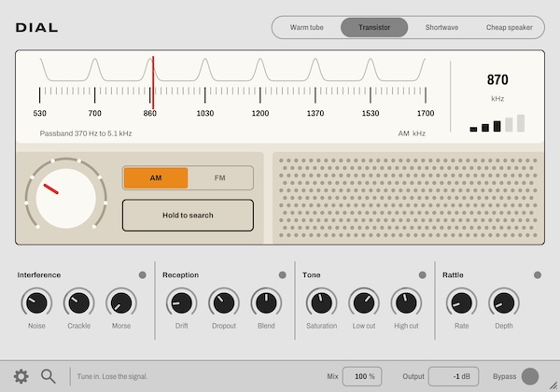The height and width of the screenshot is (392, 560).
Task: Click the Hold to search button
Action: coord(188,216)
